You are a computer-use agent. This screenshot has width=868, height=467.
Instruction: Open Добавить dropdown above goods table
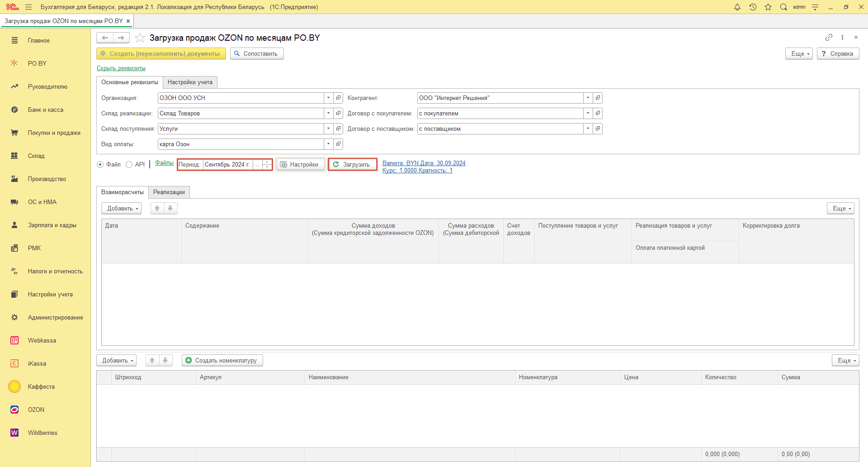coord(117,360)
